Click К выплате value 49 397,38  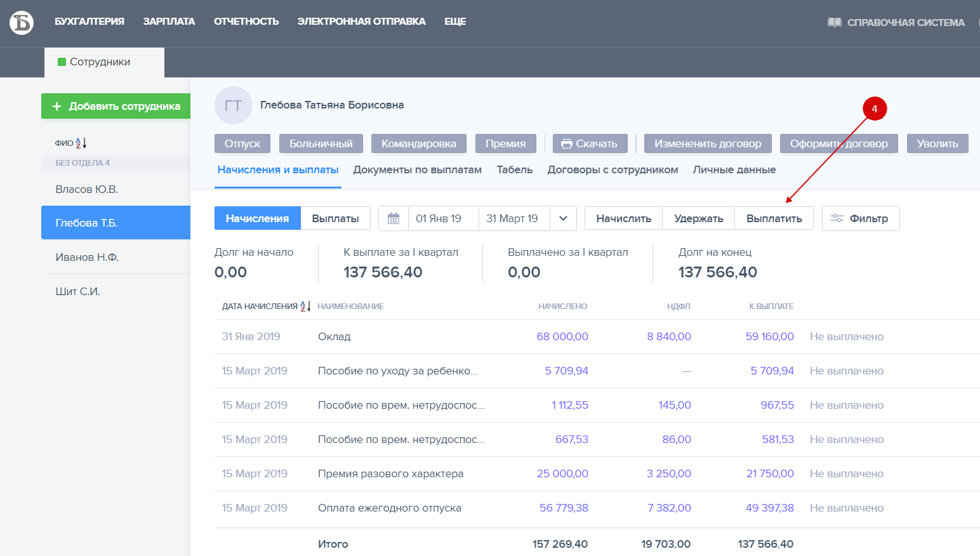[770, 508]
